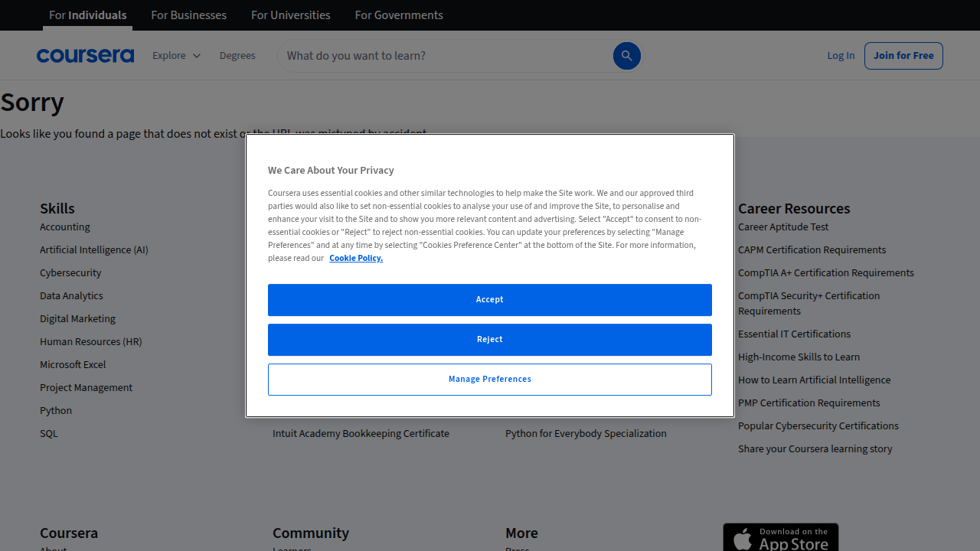The width and height of the screenshot is (980, 551).
Task: Open the Project Management skill link
Action: point(86,388)
